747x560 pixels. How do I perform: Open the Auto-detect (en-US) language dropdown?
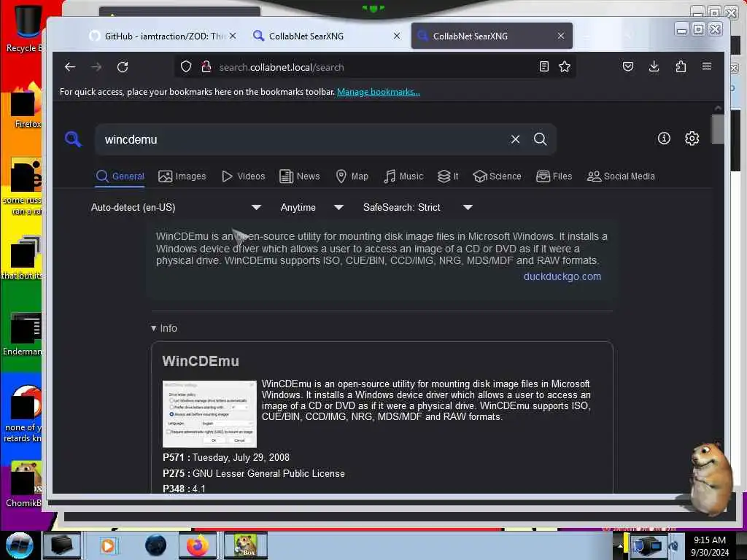[x=176, y=207]
